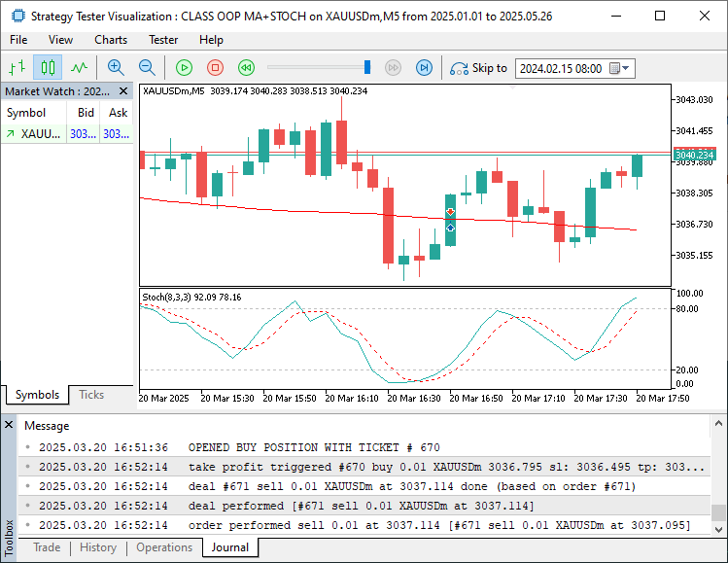
Task: Open the Skip to date dropdown
Action: pos(626,68)
